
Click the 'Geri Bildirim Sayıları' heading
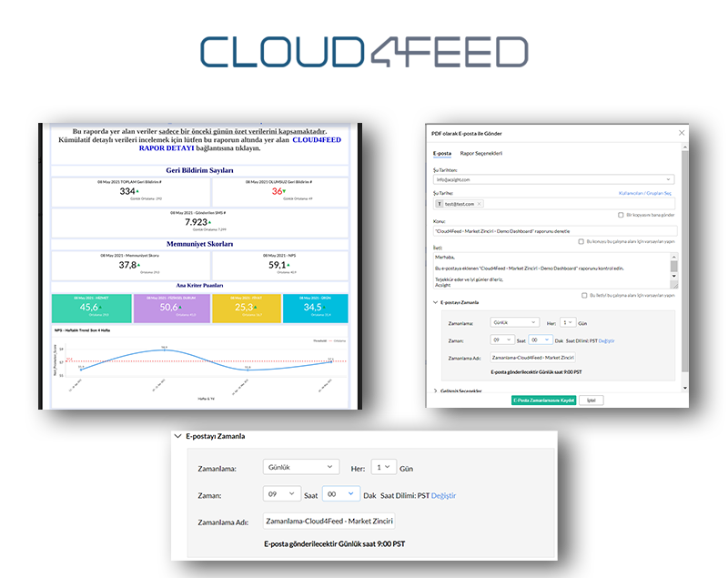pyautogui.click(x=199, y=170)
